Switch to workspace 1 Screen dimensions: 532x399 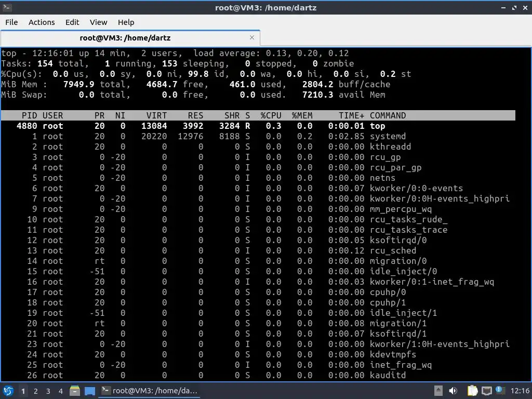(23, 391)
